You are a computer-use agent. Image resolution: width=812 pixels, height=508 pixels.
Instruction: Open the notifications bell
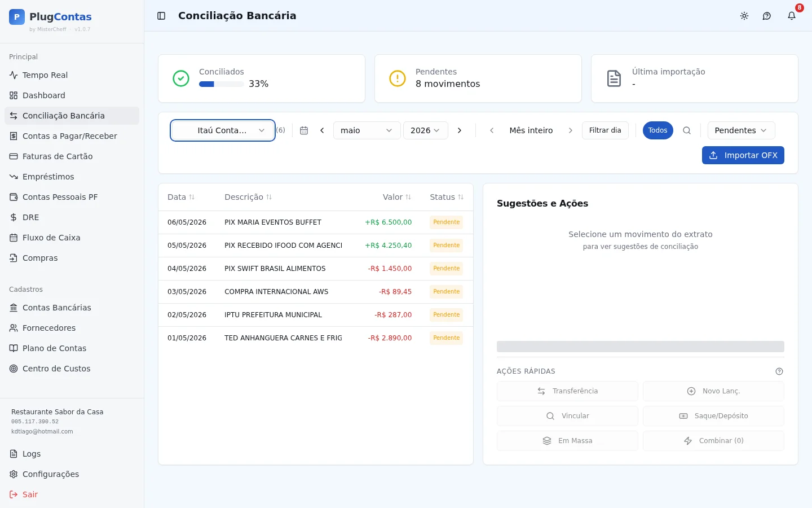[x=792, y=16]
